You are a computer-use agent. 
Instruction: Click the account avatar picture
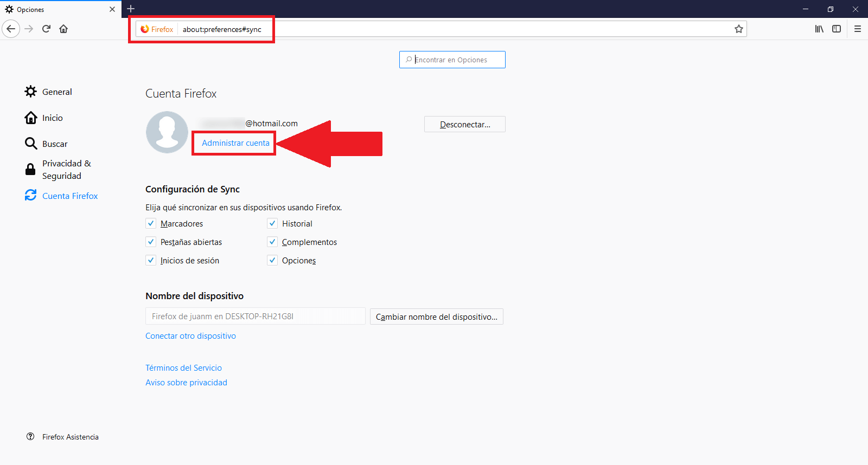[167, 132]
